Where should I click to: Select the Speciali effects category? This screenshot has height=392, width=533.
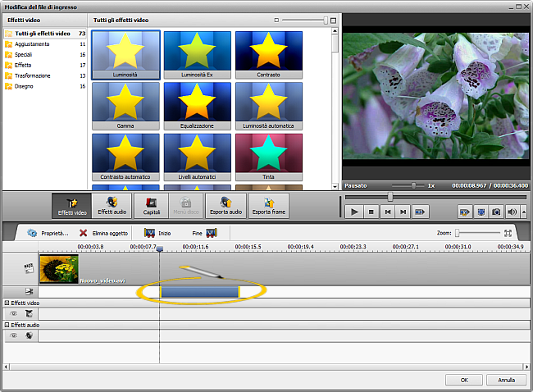tap(24, 54)
